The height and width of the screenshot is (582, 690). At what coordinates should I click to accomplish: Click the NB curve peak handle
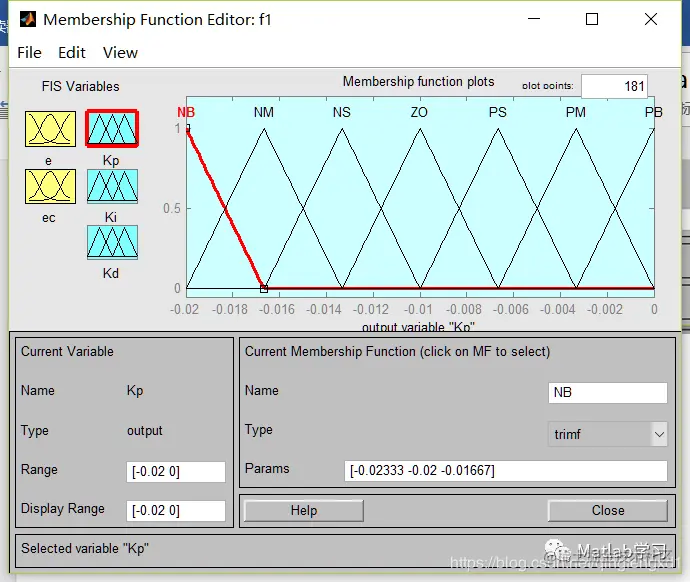click(x=188, y=128)
